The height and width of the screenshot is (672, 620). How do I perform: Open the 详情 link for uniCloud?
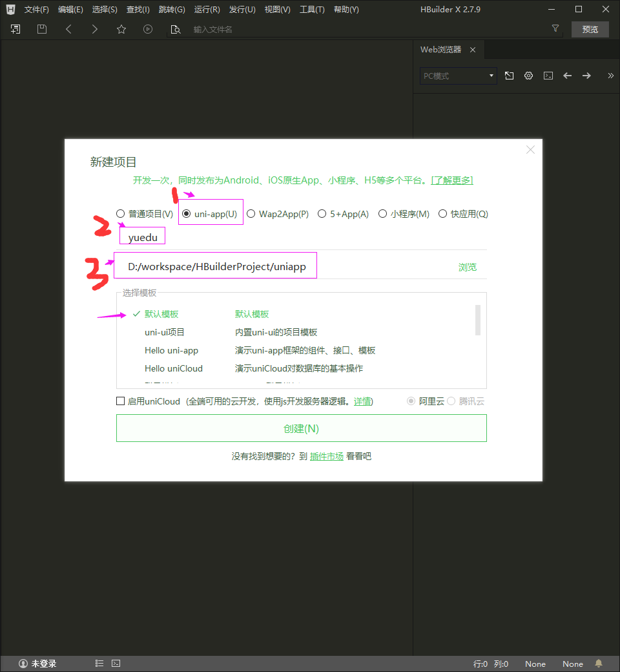pos(362,401)
